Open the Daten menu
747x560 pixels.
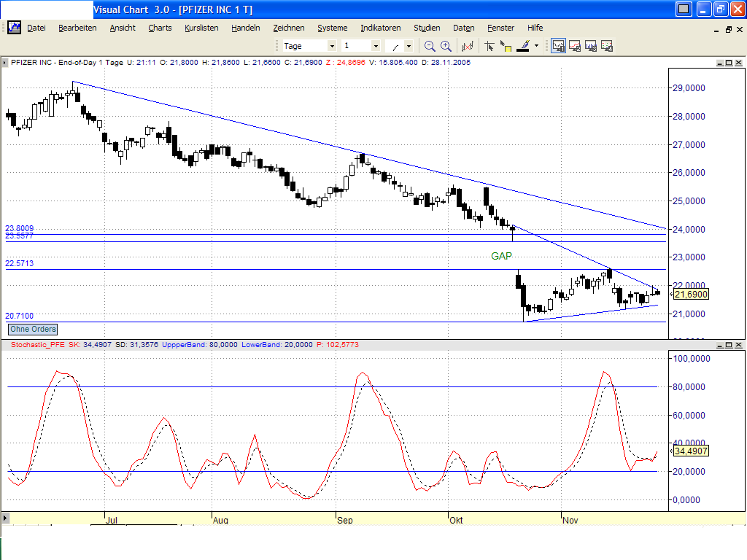[463, 28]
